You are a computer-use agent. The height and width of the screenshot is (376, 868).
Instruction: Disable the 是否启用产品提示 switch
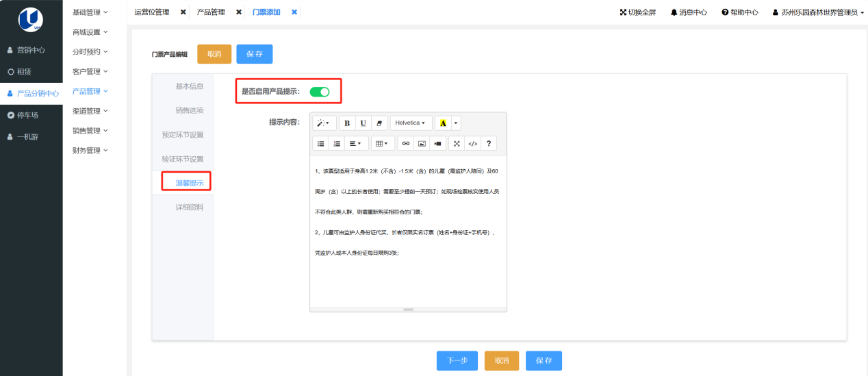320,92
